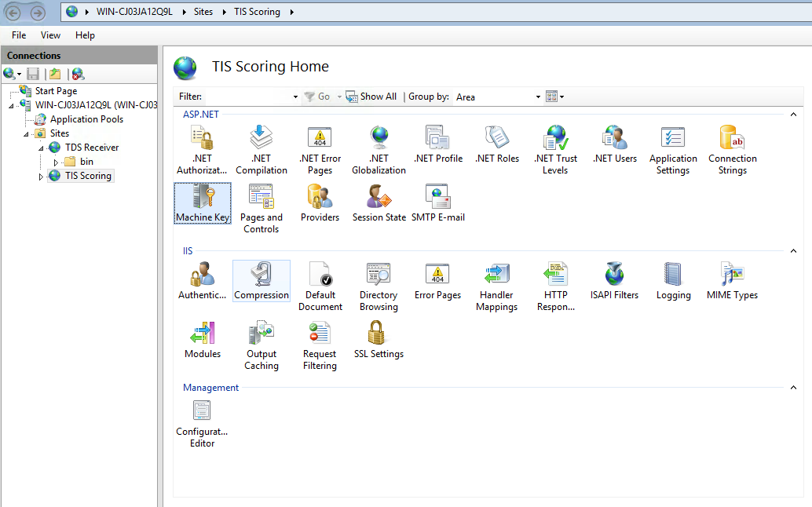Open Logging feature
The image size is (812, 507).
click(x=673, y=281)
